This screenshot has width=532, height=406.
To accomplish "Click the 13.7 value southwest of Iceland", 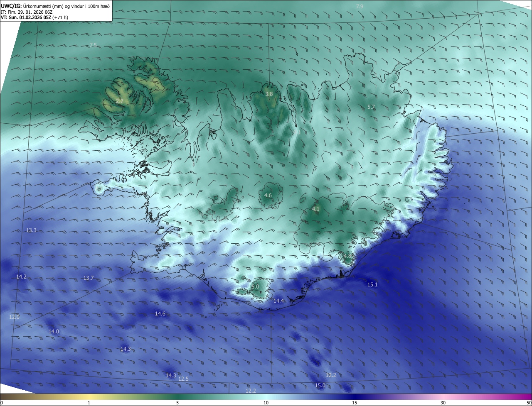I will point(89,278).
